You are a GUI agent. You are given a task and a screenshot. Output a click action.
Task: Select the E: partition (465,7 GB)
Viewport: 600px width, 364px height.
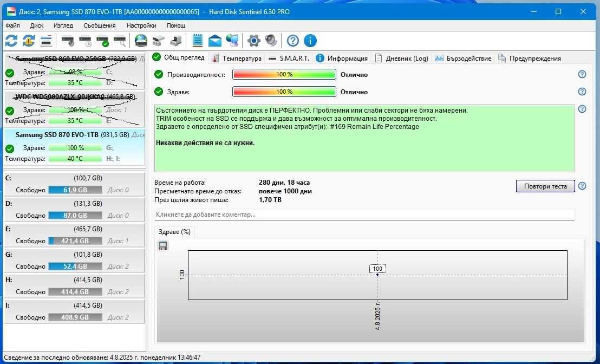(x=75, y=235)
